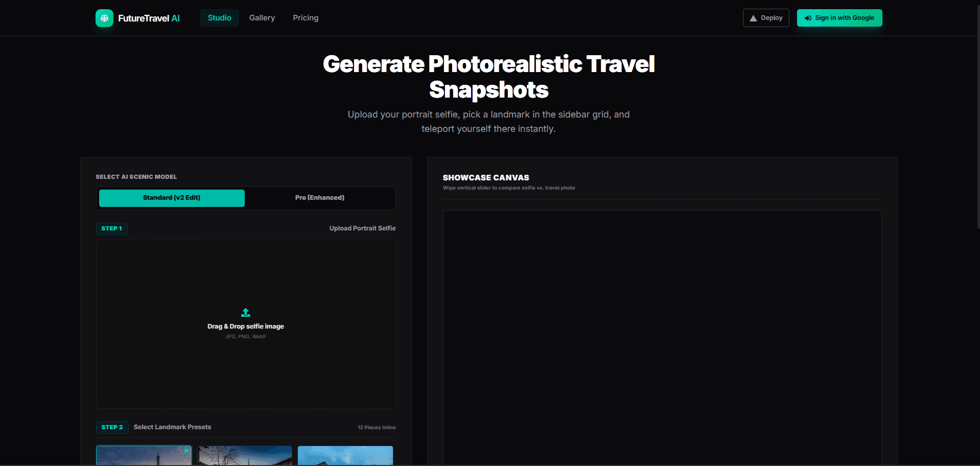
Task: Click the STEP 1 badge
Action: tap(112, 228)
